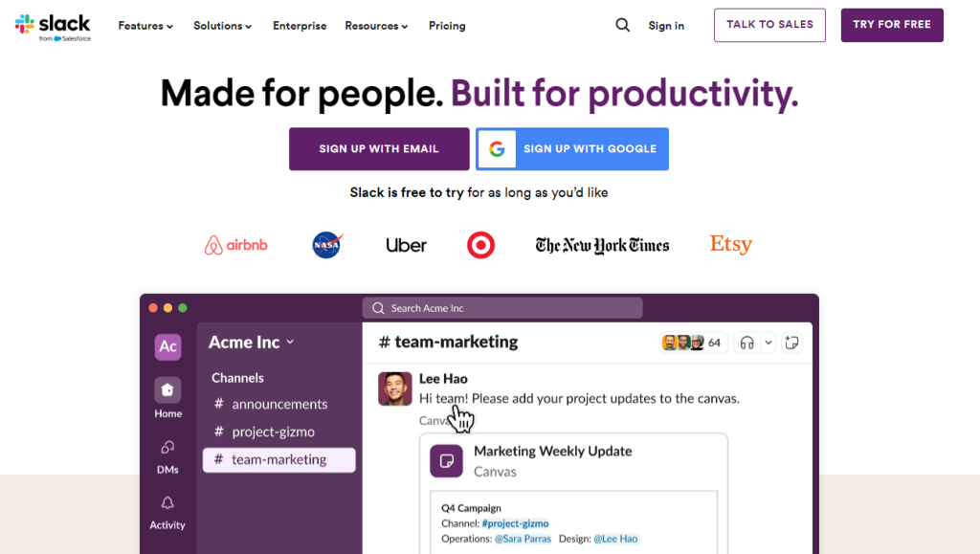Open the canvas icon in channel toolbar
This screenshot has width=980, height=554.
click(x=791, y=342)
